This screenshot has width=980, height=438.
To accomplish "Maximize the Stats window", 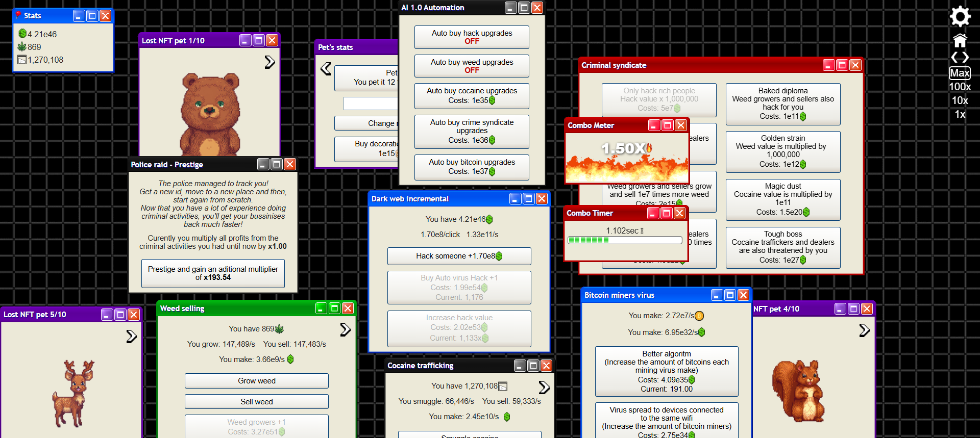I will [x=92, y=16].
